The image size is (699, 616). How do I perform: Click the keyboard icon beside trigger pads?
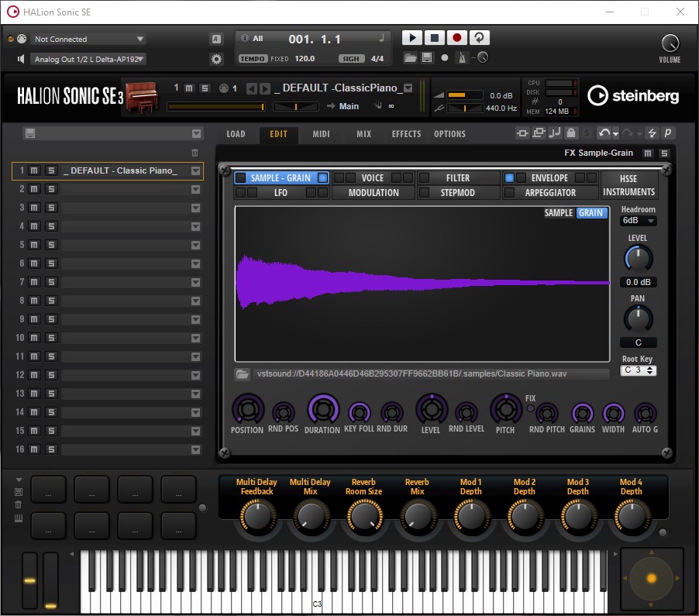(19, 518)
